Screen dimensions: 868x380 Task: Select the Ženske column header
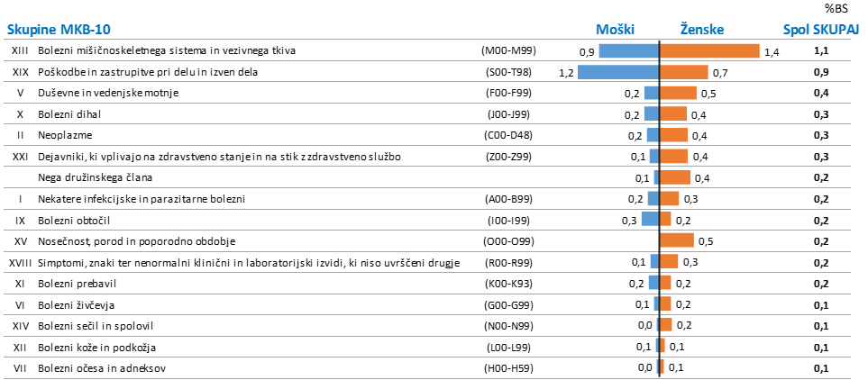click(x=701, y=30)
